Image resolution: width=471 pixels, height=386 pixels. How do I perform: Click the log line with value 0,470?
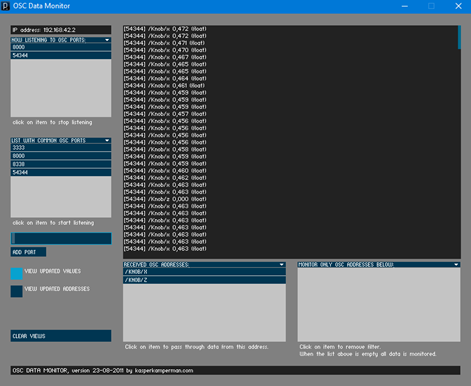[x=165, y=50]
